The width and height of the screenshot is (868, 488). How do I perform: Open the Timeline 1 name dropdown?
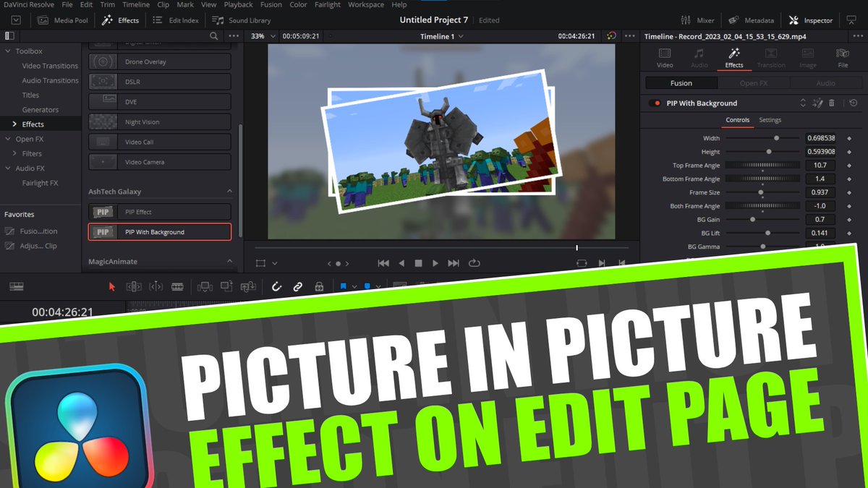point(442,36)
